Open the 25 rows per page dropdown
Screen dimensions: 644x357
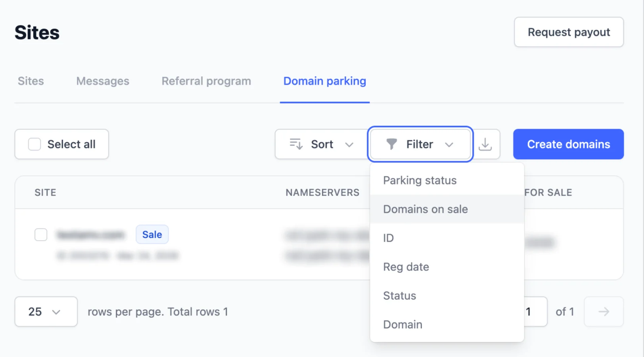point(46,312)
